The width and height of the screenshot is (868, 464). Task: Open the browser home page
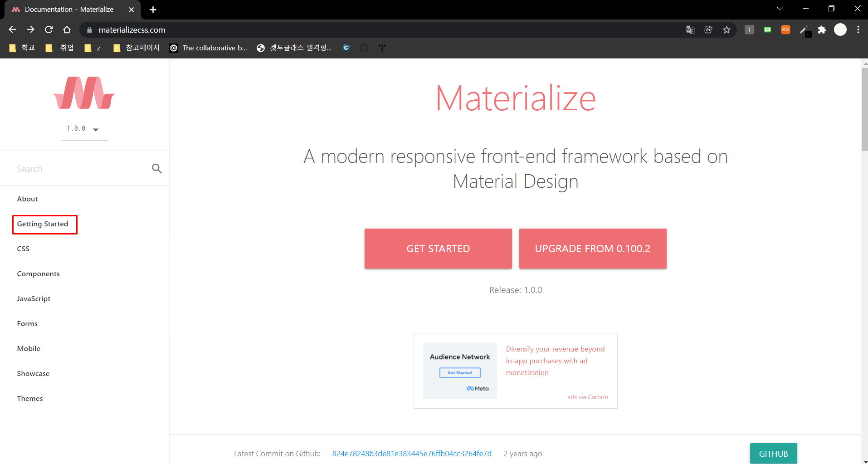67,29
